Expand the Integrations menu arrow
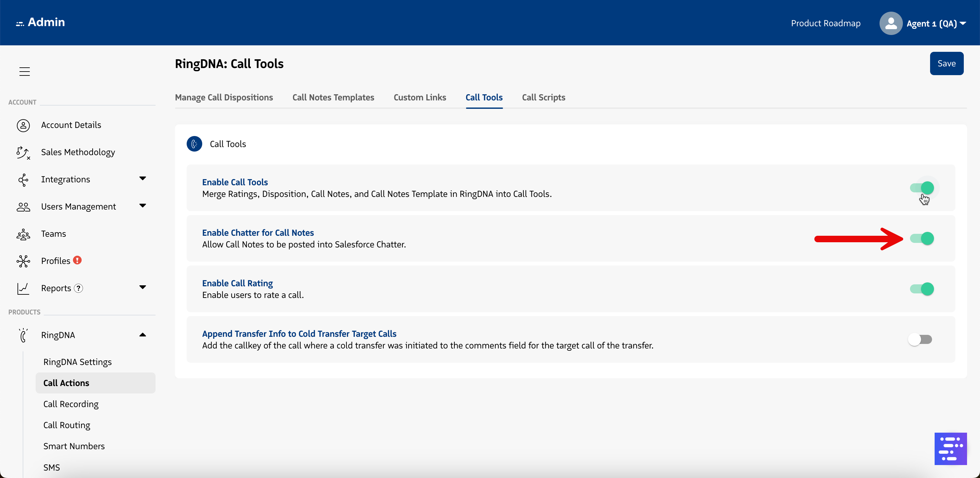Viewport: 980px width, 478px height. click(x=143, y=179)
